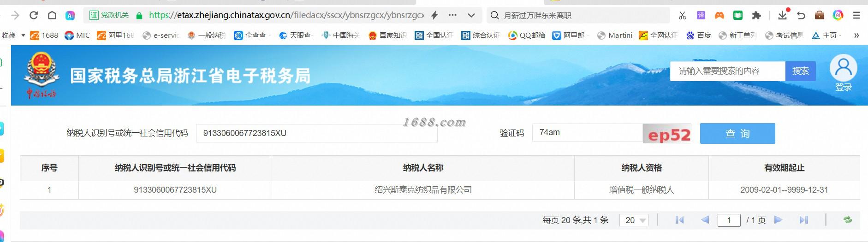868x242 pixels.
Task: Reload the page with the refresh icon
Action: click(x=34, y=15)
